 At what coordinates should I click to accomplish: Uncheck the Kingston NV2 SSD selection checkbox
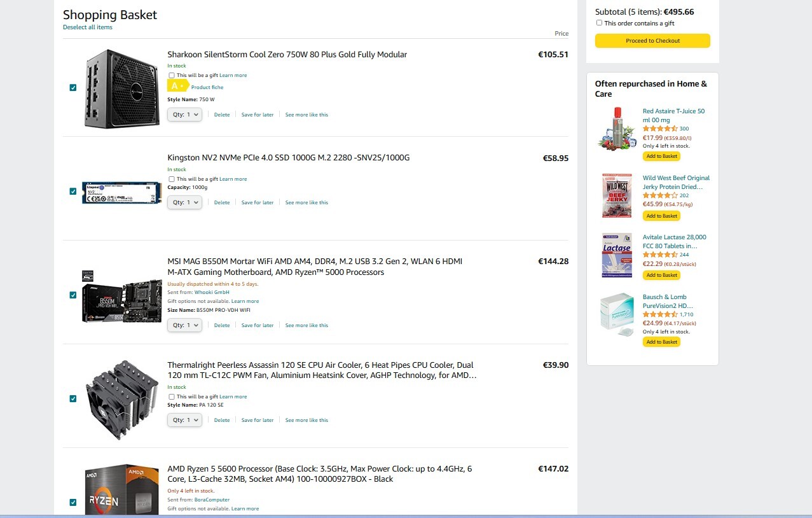pos(73,192)
